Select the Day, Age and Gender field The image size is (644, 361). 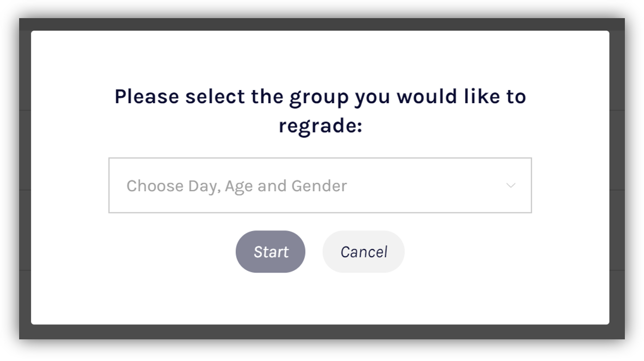tap(320, 185)
